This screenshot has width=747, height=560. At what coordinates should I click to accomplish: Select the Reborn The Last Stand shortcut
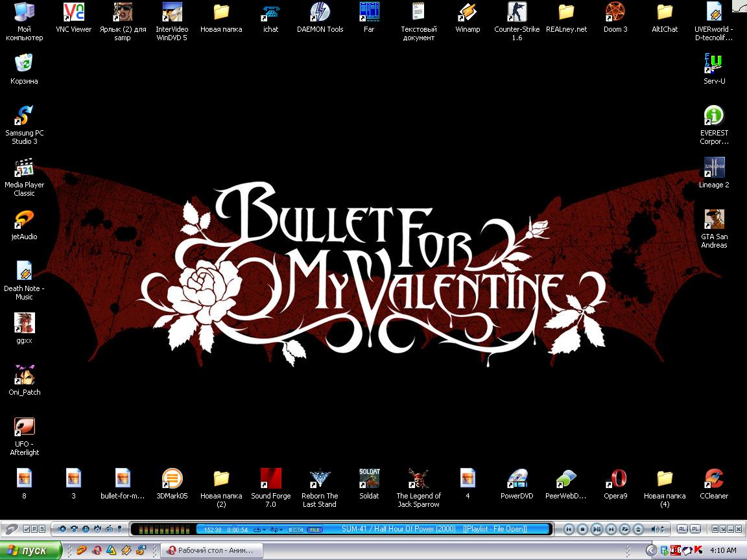[320, 488]
